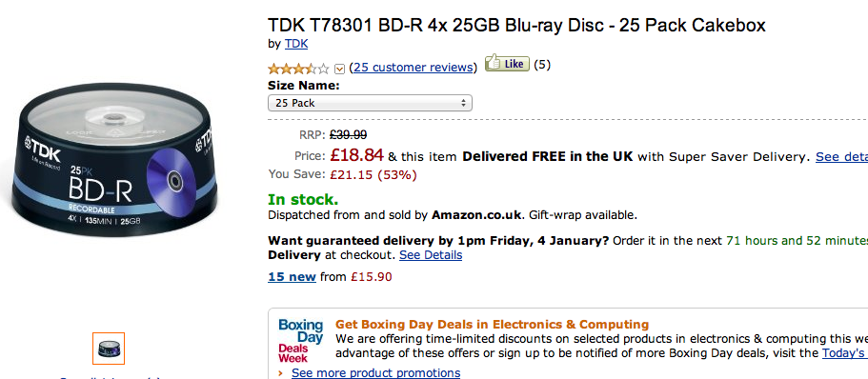868x379 pixels.
Task: Open See more product promotions link
Action: pyautogui.click(x=375, y=373)
